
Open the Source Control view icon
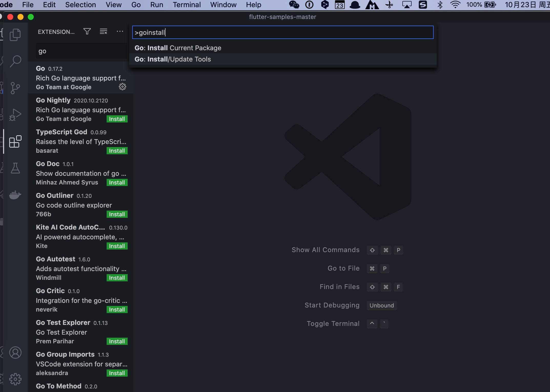[15, 88]
